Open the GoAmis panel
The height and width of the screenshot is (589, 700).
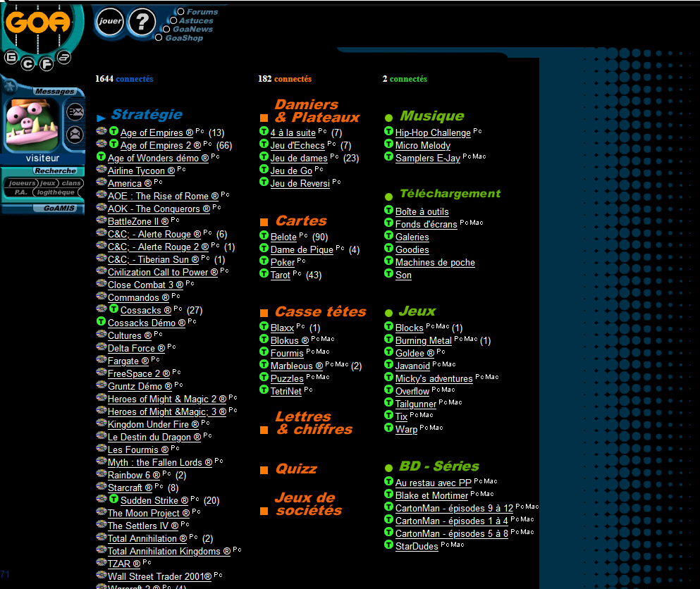[59, 209]
